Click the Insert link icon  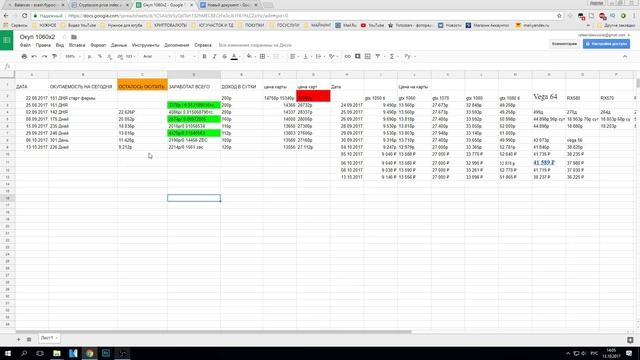point(347,56)
